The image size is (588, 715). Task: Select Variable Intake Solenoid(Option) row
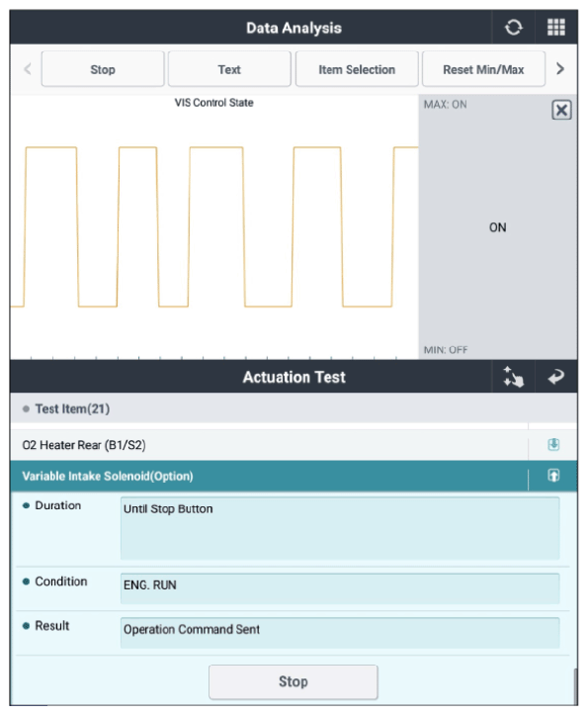coord(269,476)
